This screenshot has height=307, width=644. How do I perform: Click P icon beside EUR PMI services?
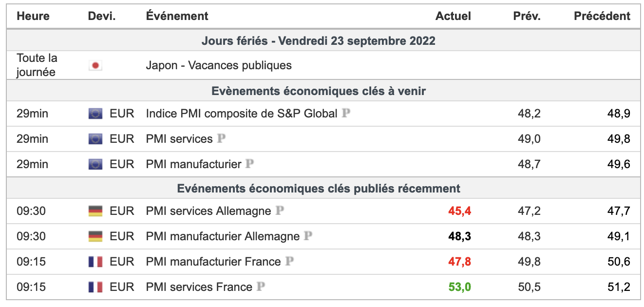click(221, 139)
